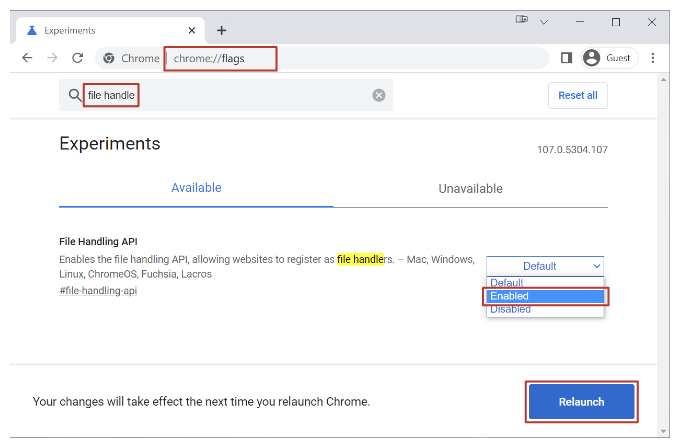Go forward with the forward arrow
Image resolution: width=680 pixels, height=448 pixels.
52,58
